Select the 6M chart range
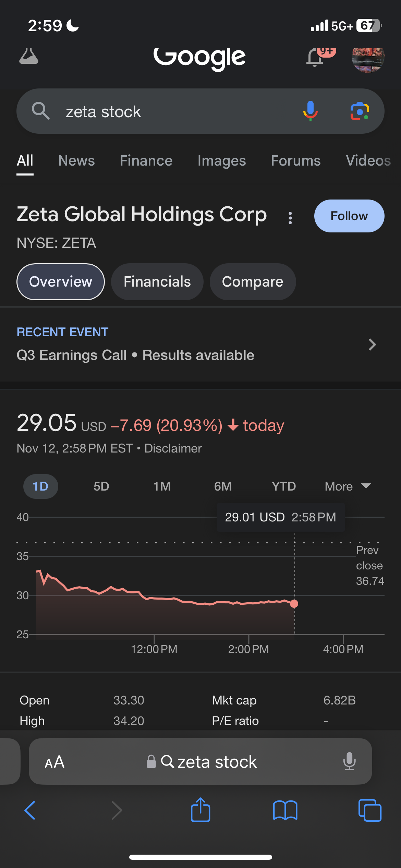The width and height of the screenshot is (401, 868). tap(223, 486)
